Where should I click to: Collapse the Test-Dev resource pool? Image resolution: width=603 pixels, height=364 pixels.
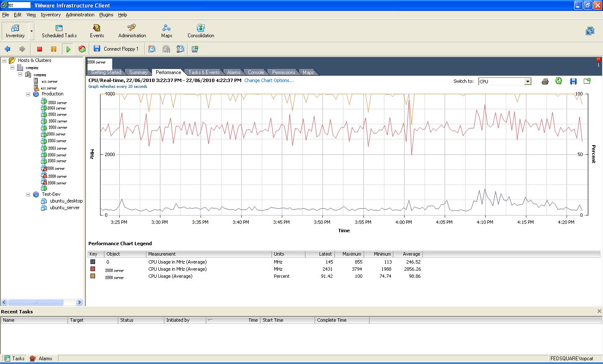[28, 195]
